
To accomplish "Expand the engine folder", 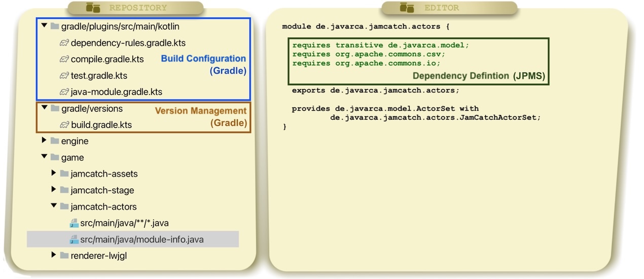I will [44, 141].
